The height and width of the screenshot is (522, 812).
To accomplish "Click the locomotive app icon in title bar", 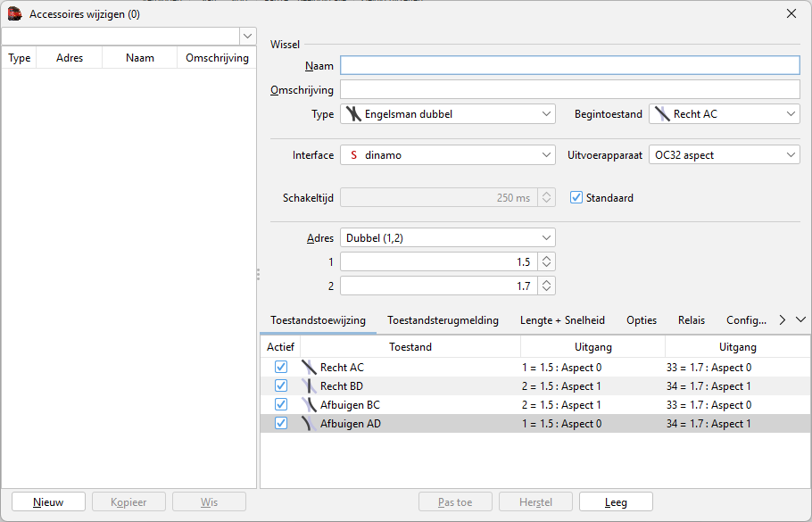I will pos(14,13).
